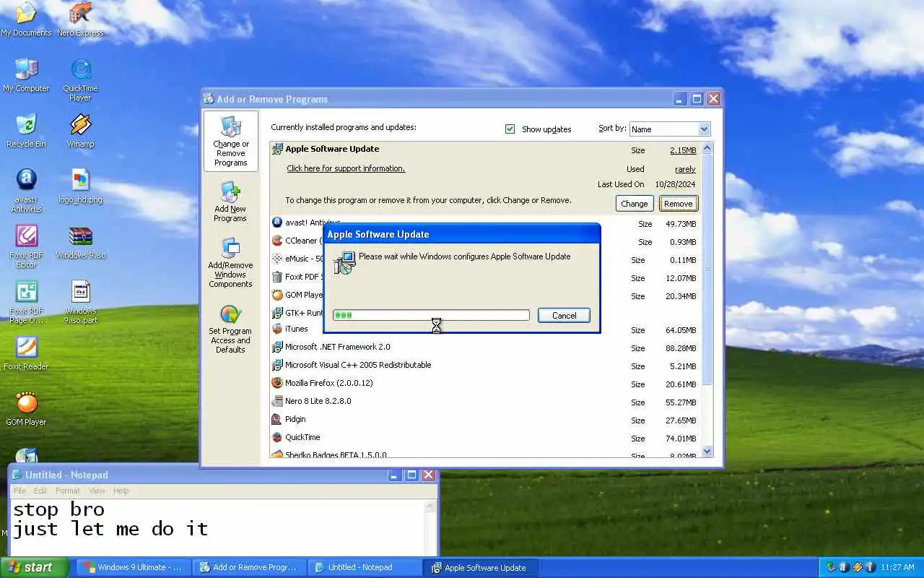The image size is (924, 578).
Task: Open Notepad Format menu
Action: (x=68, y=491)
